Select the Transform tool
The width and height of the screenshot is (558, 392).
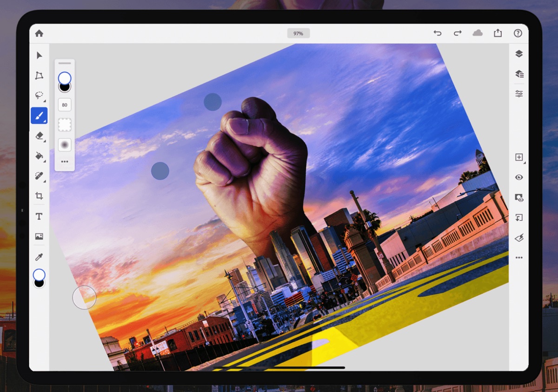click(x=39, y=75)
